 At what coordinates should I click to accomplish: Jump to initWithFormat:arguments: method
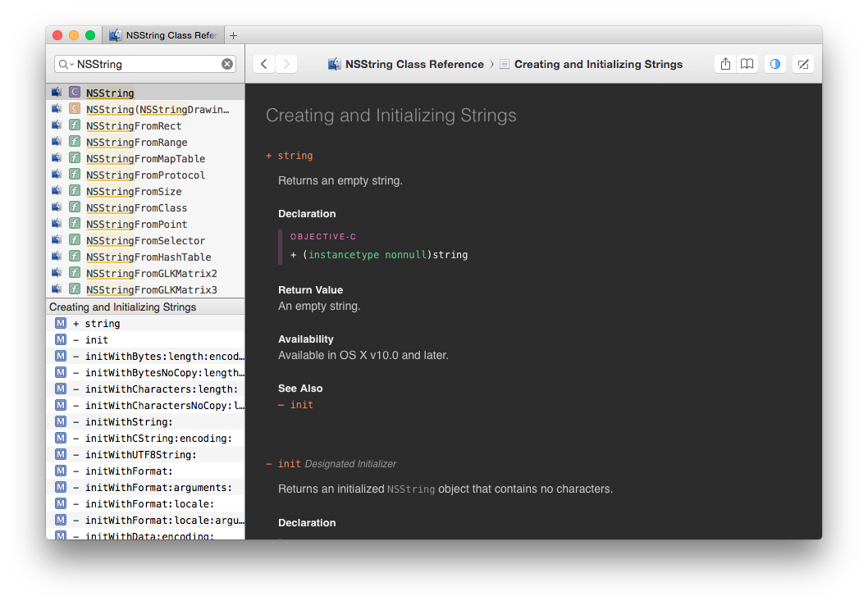point(145,487)
